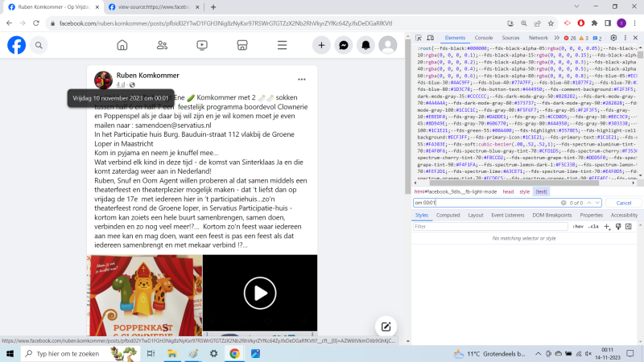Switch to the Styles pane tab
This screenshot has width=644, height=362.
pyautogui.click(x=421, y=215)
